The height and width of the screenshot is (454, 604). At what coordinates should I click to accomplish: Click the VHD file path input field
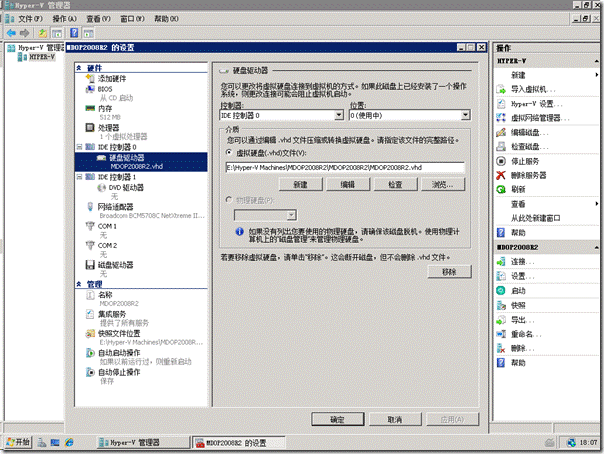pos(345,168)
